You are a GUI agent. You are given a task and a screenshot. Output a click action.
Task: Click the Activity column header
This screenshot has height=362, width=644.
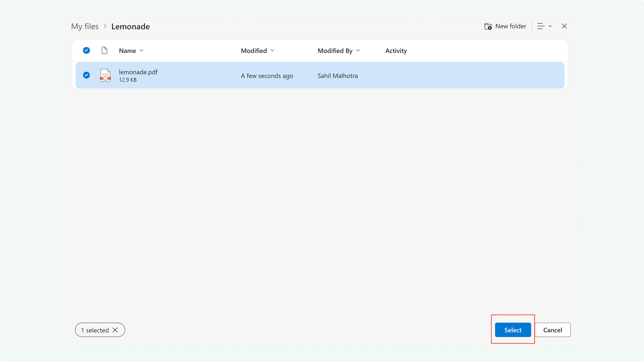(396, 51)
